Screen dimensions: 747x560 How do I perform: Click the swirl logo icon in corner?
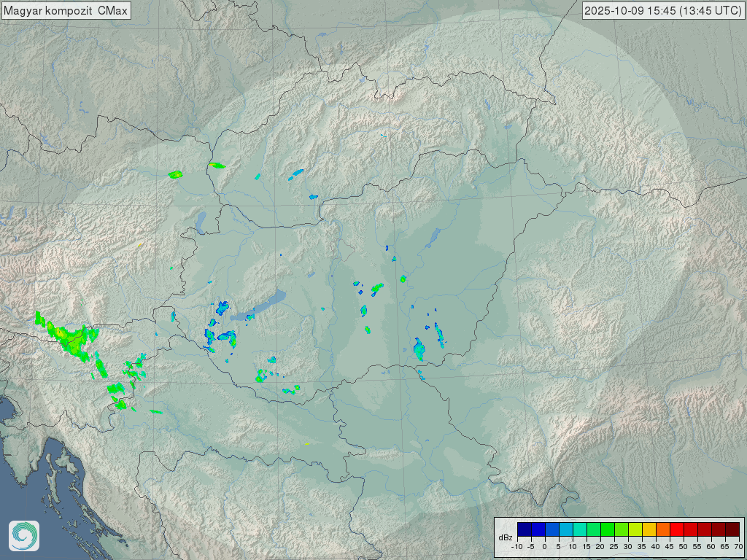click(x=24, y=536)
